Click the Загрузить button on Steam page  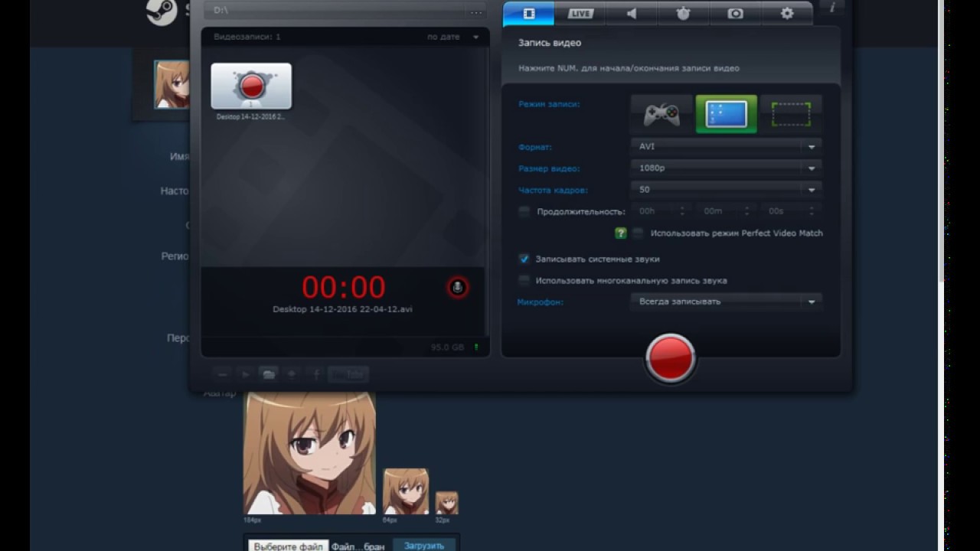tap(424, 546)
